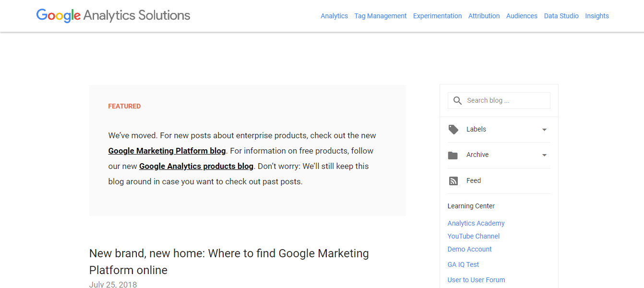Visit the YouTube Channel link
This screenshot has height=288, width=644.
(x=474, y=236)
